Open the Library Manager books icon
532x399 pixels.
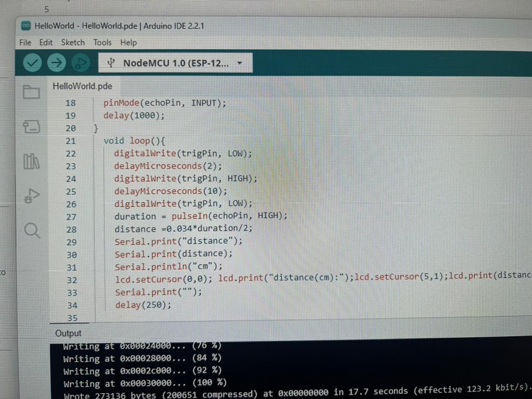pos(32,162)
